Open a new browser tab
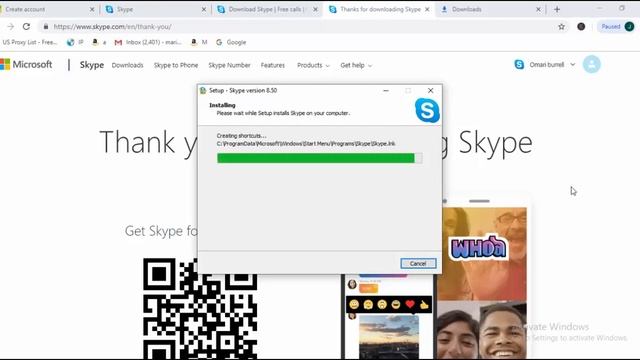640x360 pixels. coord(557,9)
